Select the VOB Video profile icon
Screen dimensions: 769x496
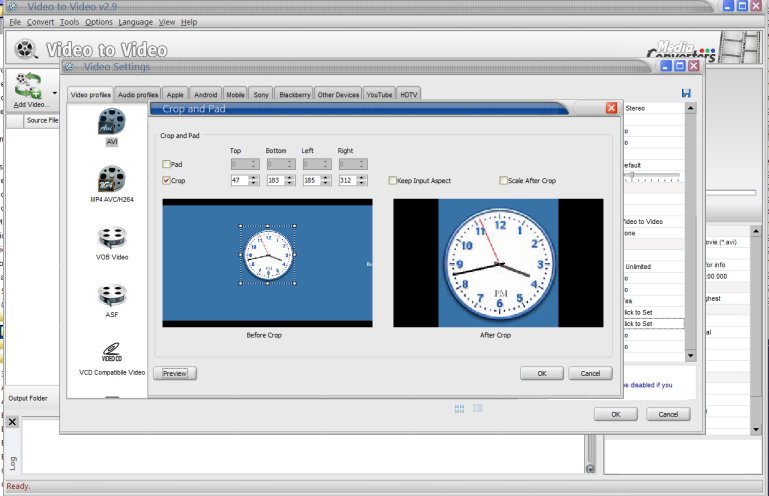coord(112,238)
